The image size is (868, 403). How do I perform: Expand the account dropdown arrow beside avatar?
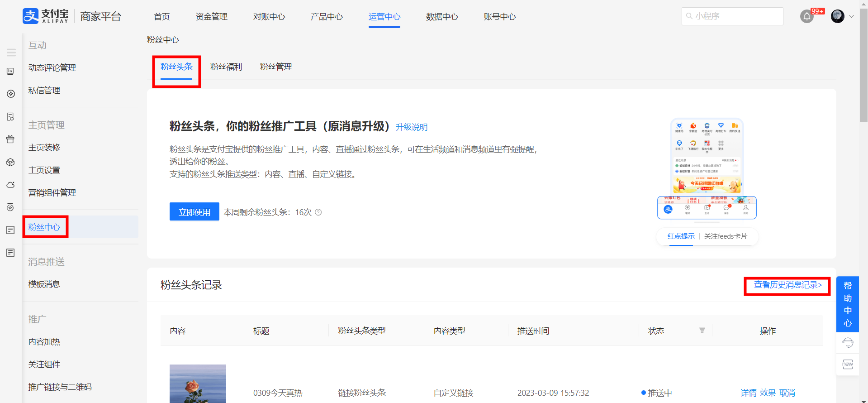pyautogui.click(x=851, y=16)
